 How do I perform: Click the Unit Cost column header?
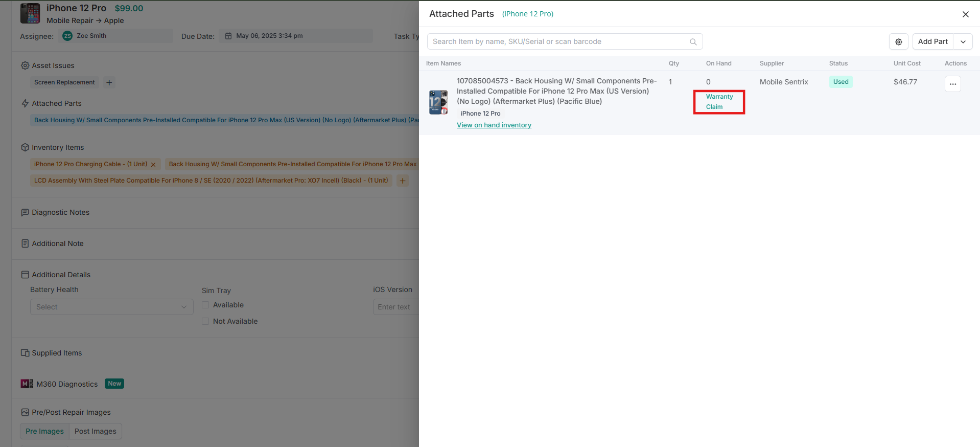coord(907,63)
